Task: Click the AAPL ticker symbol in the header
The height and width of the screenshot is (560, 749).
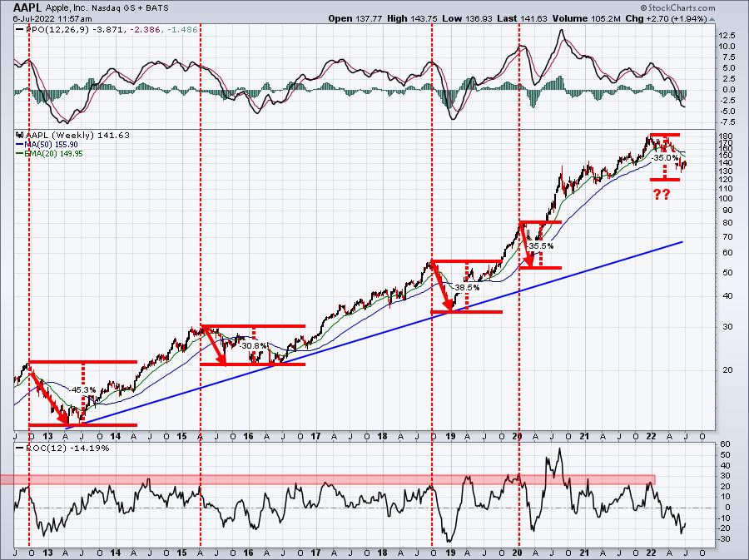Action: pyautogui.click(x=27, y=7)
